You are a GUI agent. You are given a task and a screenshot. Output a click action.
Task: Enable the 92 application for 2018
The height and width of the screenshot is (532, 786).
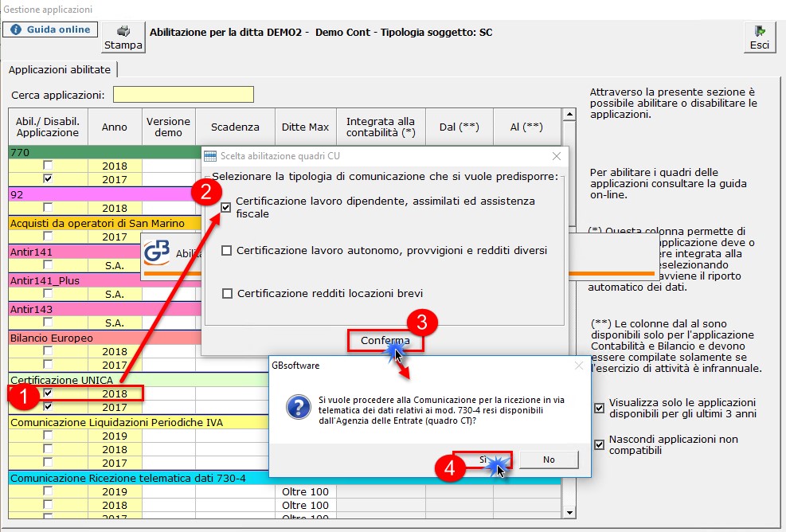48,207
